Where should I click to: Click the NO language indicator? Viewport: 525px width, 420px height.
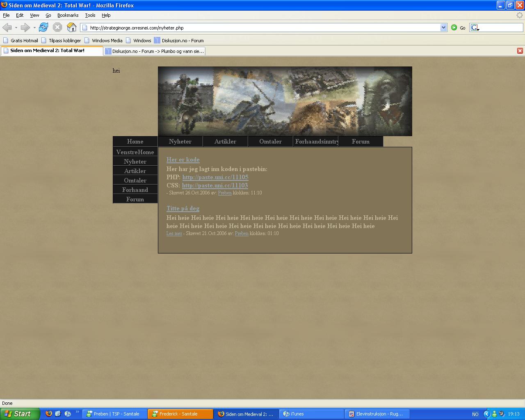coord(475,414)
